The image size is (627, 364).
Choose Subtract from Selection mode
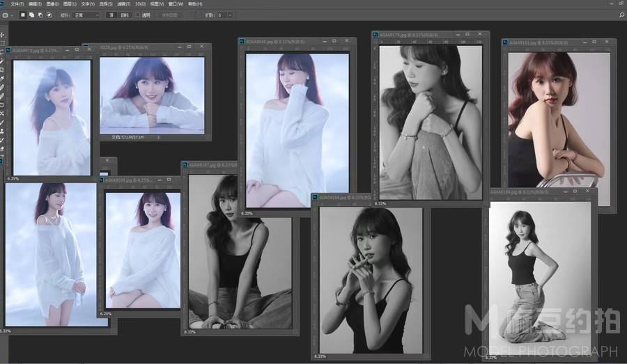[40, 15]
